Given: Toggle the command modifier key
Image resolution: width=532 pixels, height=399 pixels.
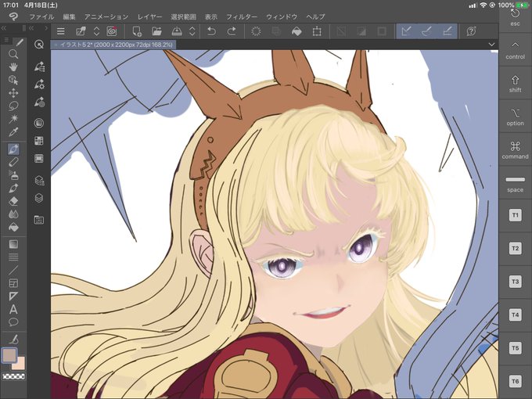Looking at the screenshot, I should [515, 149].
